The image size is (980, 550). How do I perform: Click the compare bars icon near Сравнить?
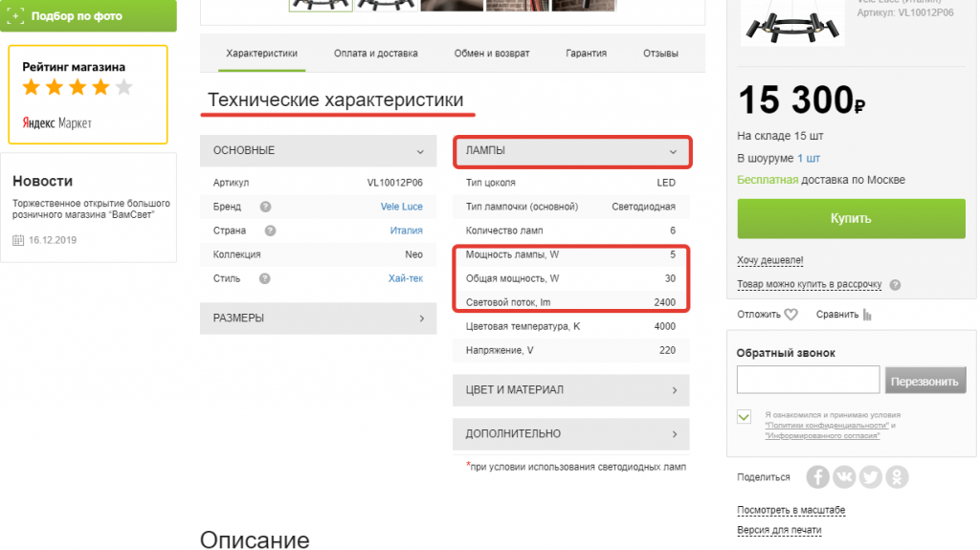[x=868, y=315]
